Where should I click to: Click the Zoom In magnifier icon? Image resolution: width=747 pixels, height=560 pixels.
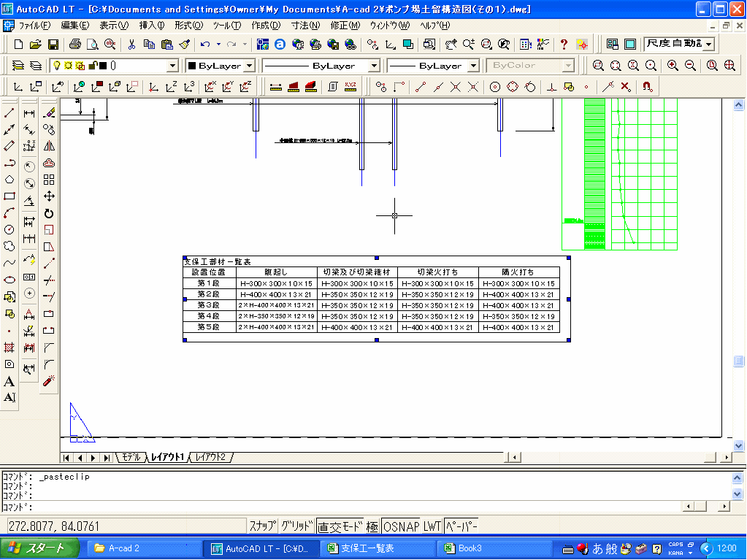pyautogui.click(x=673, y=65)
